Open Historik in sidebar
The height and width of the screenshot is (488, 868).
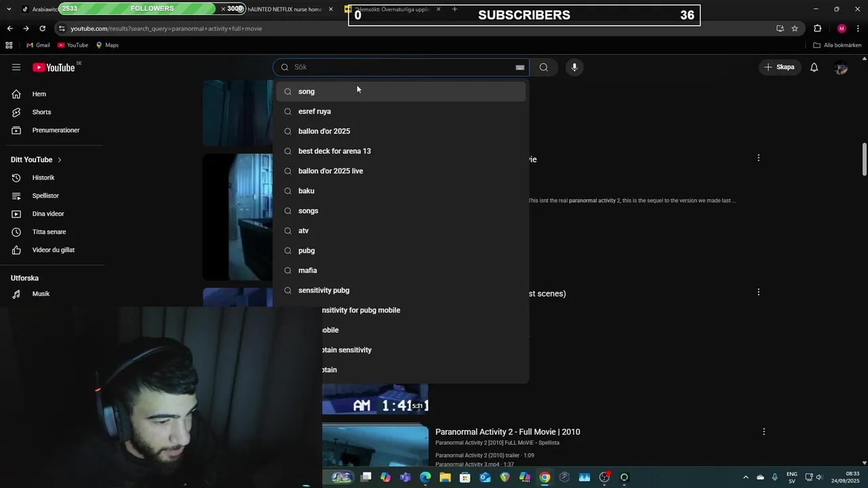pyautogui.click(x=54, y=178)
